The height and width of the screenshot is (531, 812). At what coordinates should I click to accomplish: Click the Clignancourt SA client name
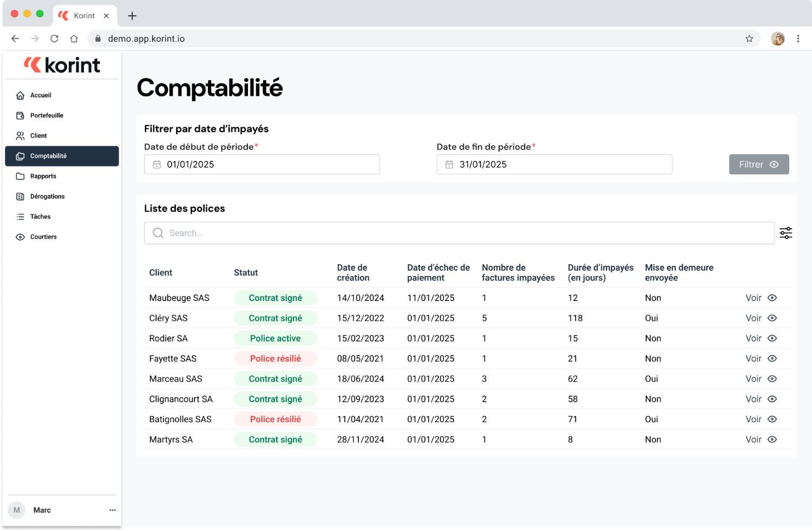click(181, 399)
